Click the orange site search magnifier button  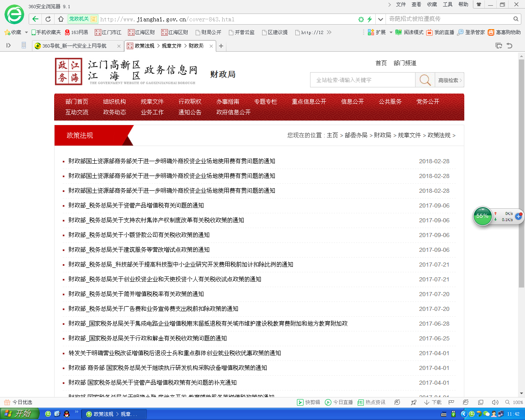click(425, 80)
